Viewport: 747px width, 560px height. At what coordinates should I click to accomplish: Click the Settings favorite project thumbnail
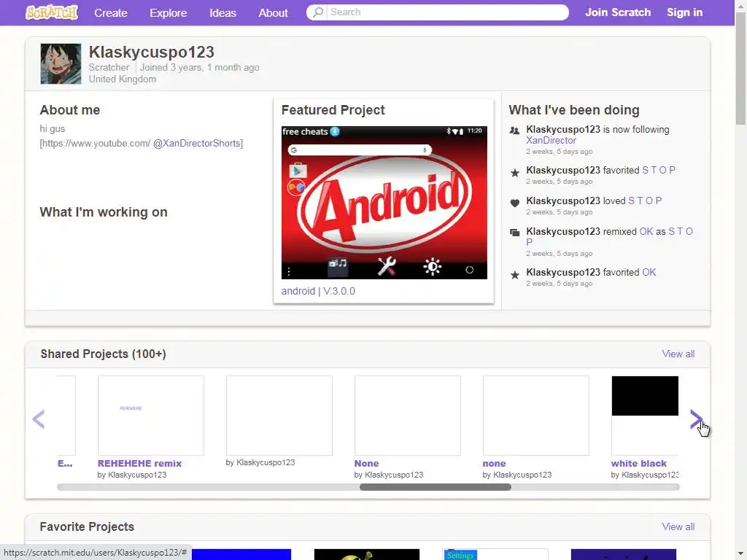click(495, 554)
